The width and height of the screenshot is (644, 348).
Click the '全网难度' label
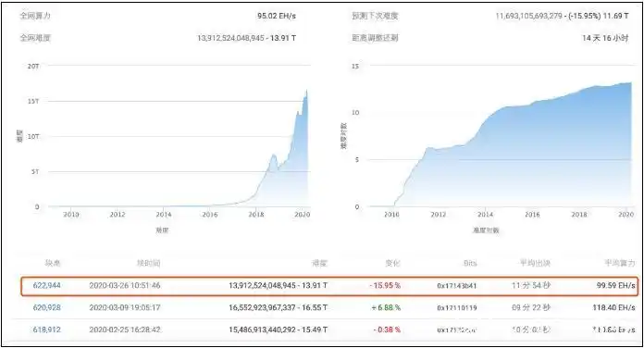coord(35,38)
